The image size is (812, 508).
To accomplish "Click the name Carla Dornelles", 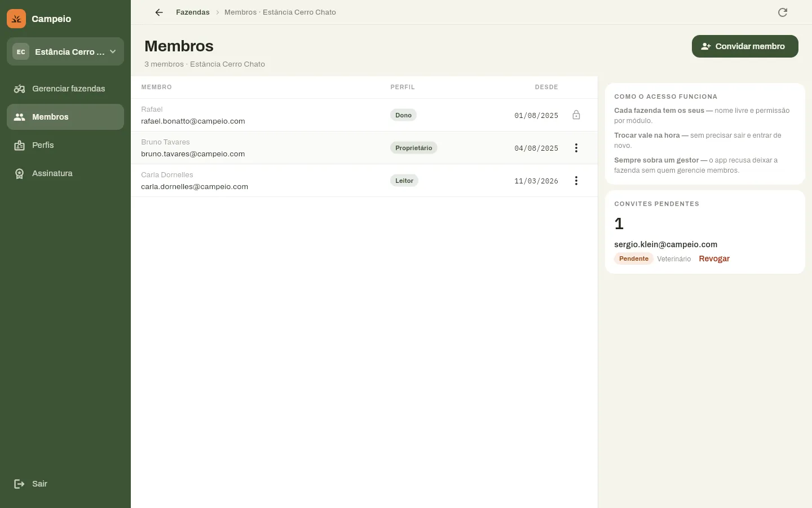I will point(167,175).
